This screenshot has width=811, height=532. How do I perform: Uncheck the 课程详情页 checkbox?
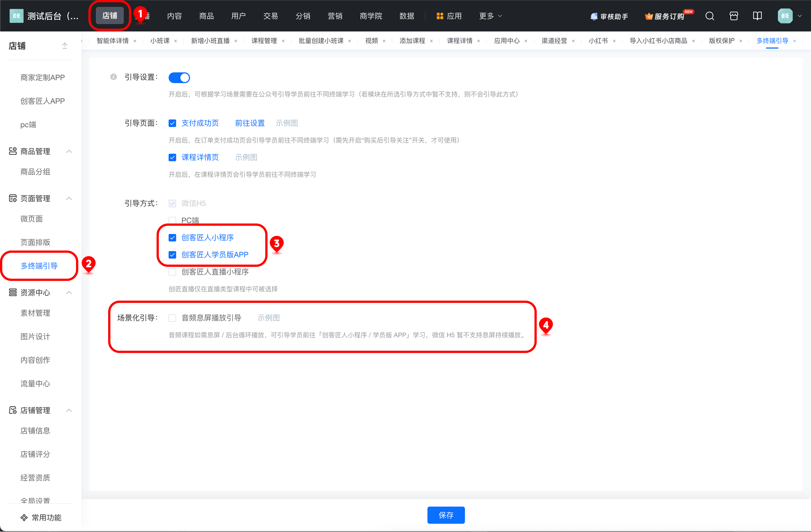(x=172, y=157)
